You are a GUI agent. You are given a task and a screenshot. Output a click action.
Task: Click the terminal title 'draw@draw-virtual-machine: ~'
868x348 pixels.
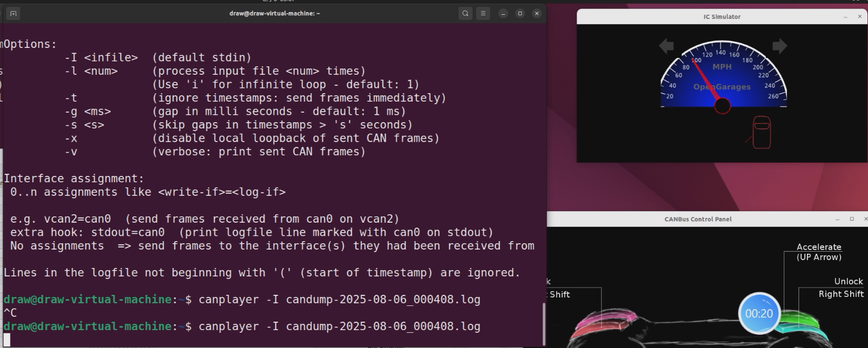275,14
